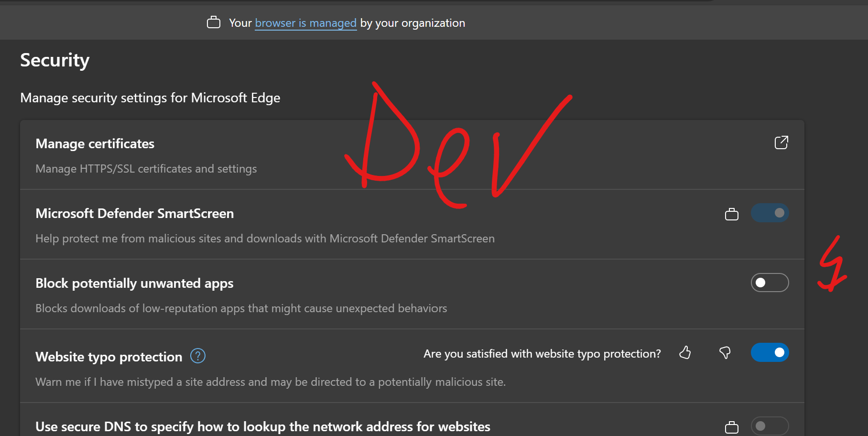Click the managed briefcase icon beside secure DNS

(x=731, y=426)
